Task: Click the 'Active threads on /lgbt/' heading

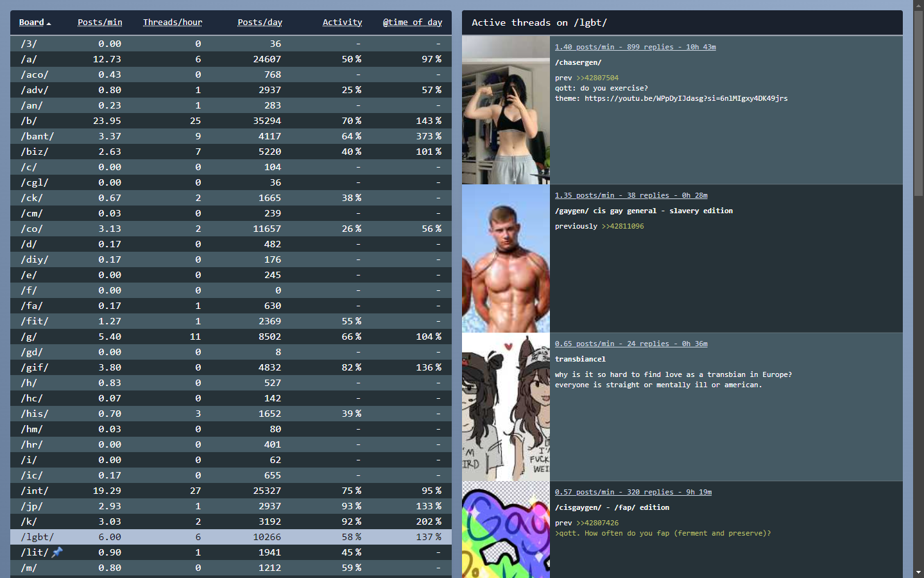Action: pyautogui.click(x=539, y=22)
